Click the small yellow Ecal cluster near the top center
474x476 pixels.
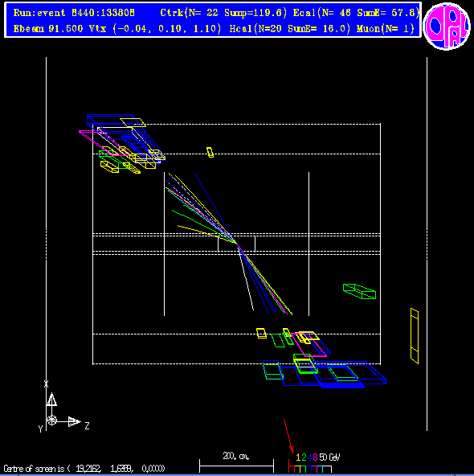(x=210, y=152)
